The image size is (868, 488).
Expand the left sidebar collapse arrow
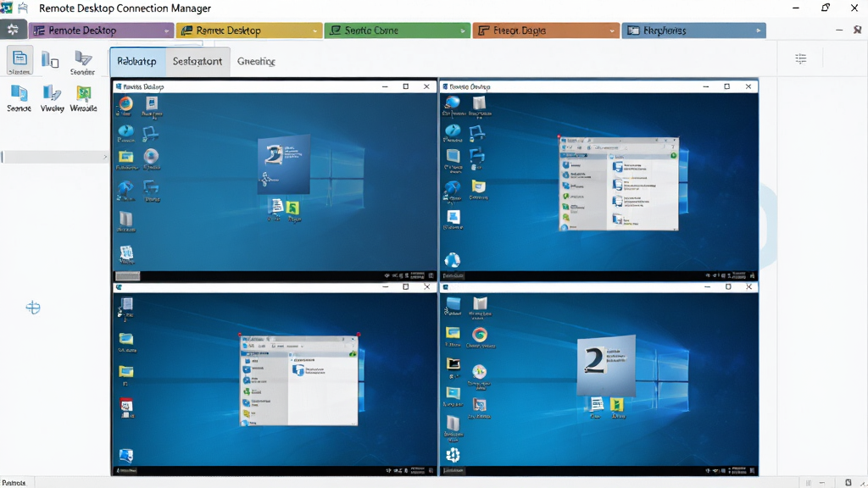click(105, 157)
